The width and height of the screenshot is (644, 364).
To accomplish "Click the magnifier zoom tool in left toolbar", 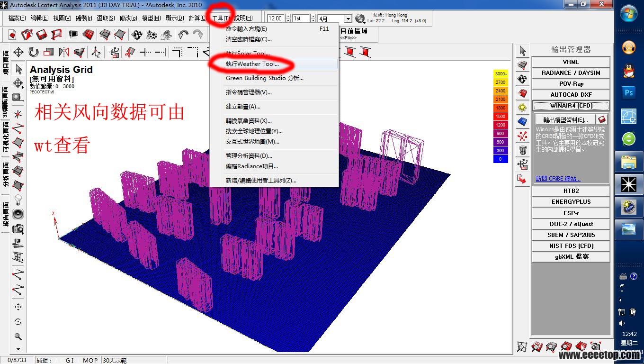I will [18, 337].
